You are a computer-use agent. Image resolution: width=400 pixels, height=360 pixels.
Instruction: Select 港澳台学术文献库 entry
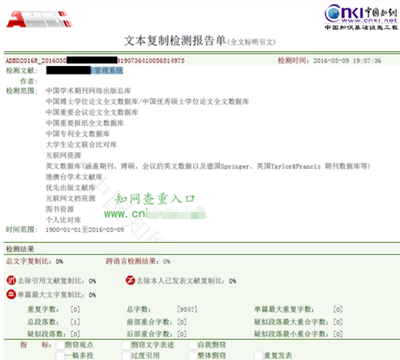click(x=74, y=177)
